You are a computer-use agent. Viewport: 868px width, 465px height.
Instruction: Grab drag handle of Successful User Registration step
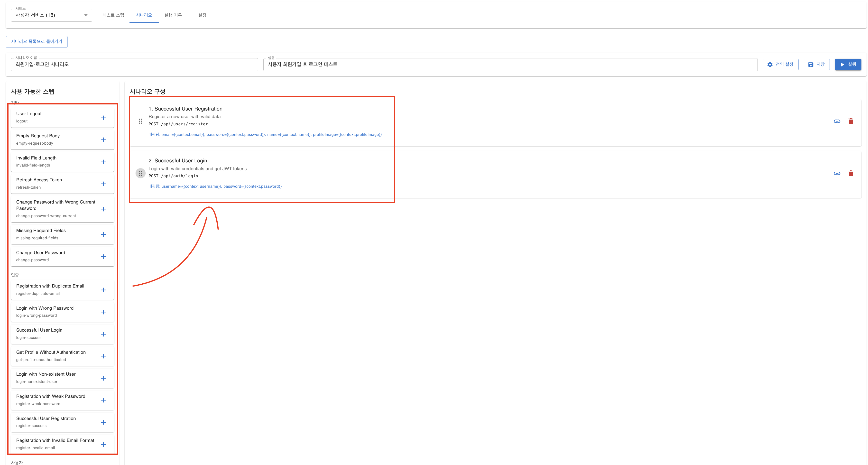(140, 121)
